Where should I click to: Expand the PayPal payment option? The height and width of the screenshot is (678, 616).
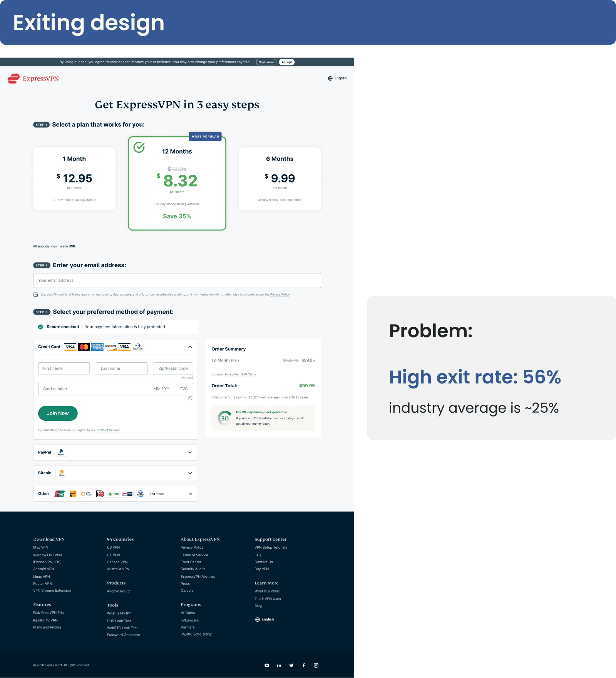115,452
